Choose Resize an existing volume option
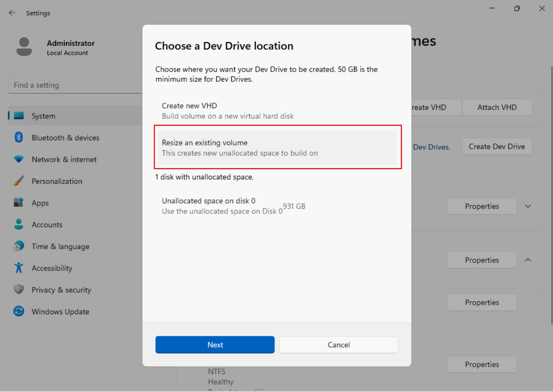Image resolution: width=553 pixels, height=392 pixels. coord(276,148)
